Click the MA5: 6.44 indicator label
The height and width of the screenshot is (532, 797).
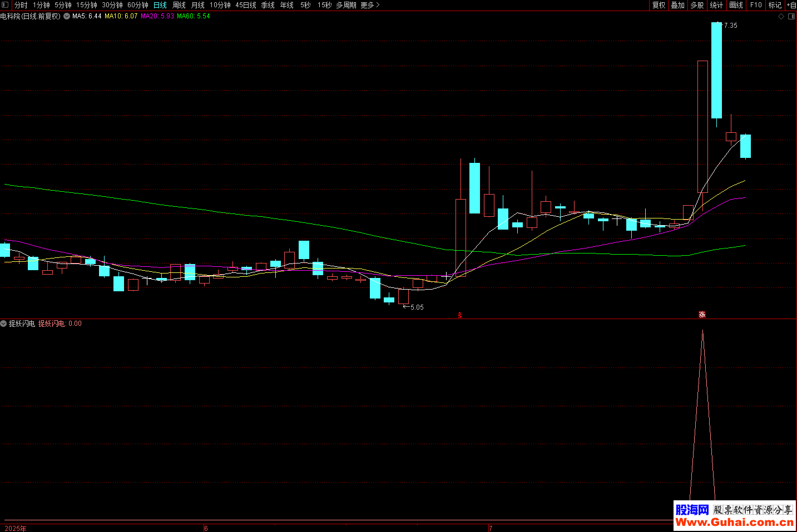pos(87,16)
